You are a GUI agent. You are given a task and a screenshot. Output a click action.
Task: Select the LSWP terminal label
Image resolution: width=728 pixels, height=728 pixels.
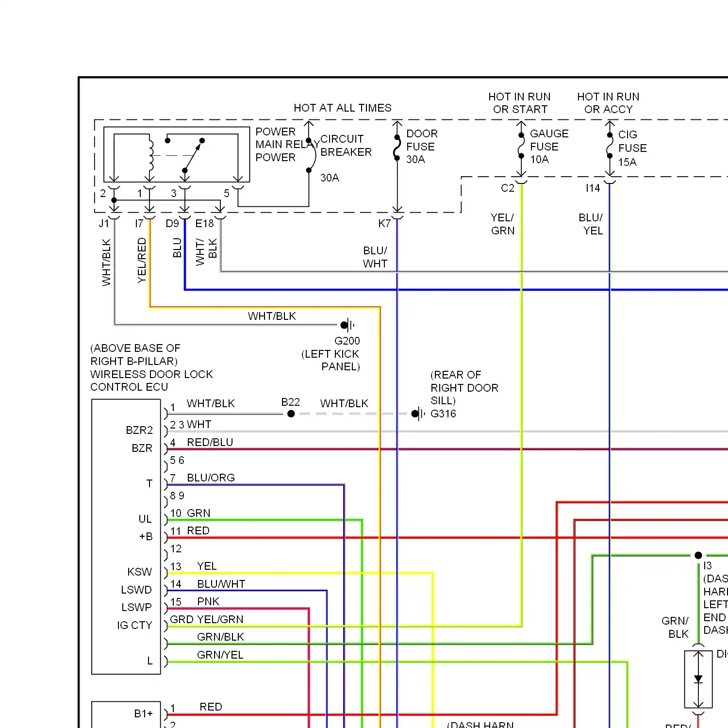coord(136,608)
